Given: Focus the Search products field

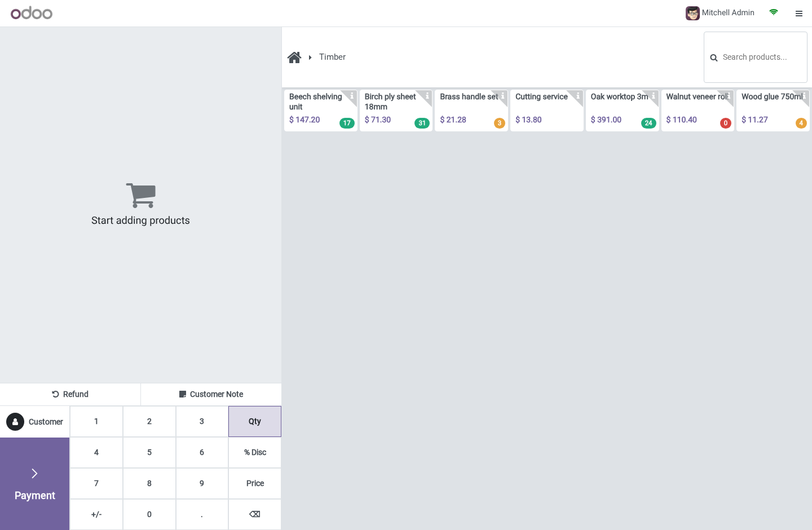Looking at the screenshot, I should [756, 57].
